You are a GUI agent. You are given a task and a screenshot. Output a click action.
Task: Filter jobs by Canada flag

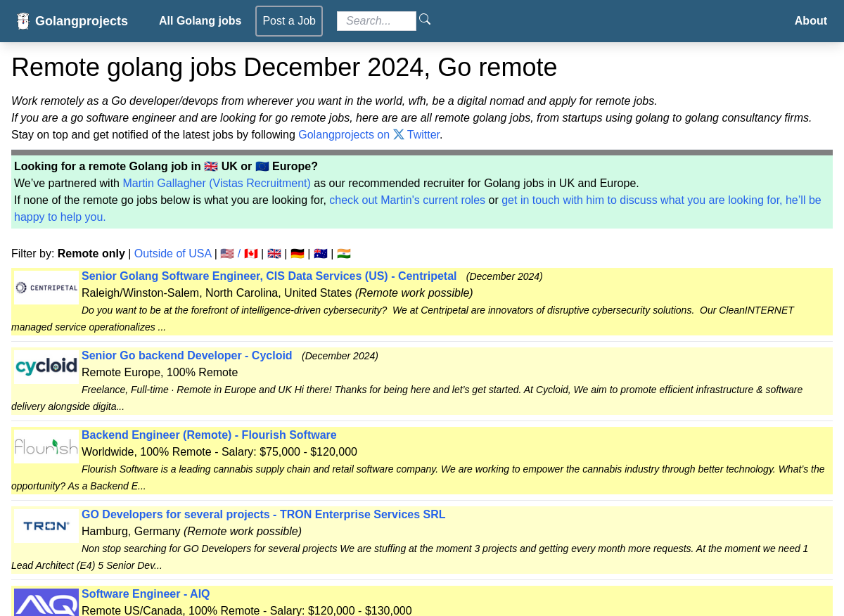coord(251,254)
